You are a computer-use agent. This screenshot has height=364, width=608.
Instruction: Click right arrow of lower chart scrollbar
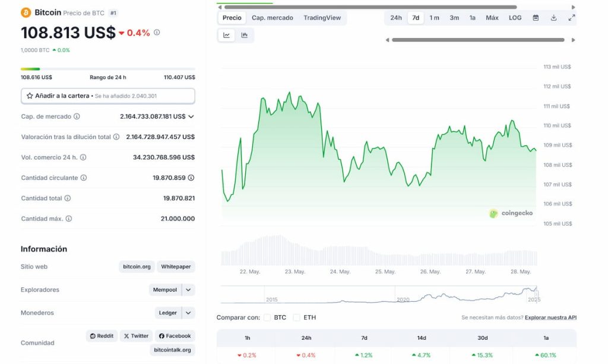[573, 40]
